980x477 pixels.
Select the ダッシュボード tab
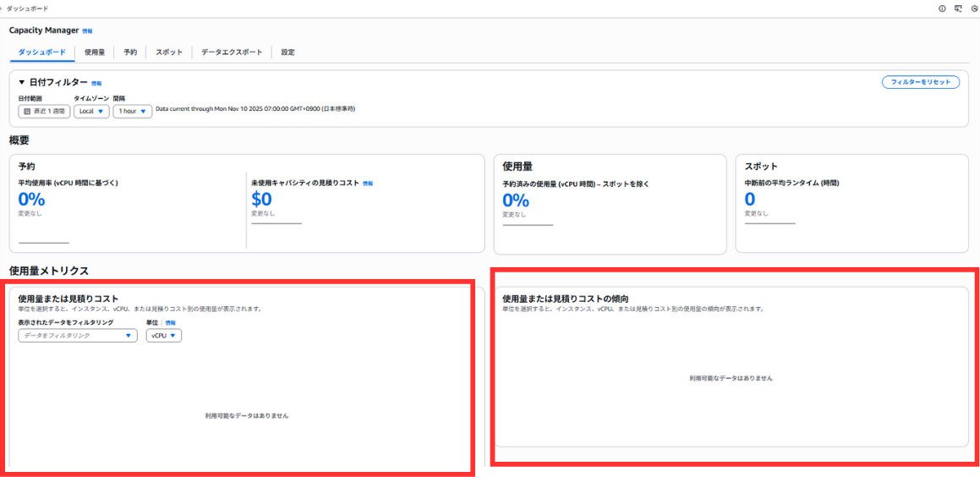pyautogui.click(x=42, y=52)
